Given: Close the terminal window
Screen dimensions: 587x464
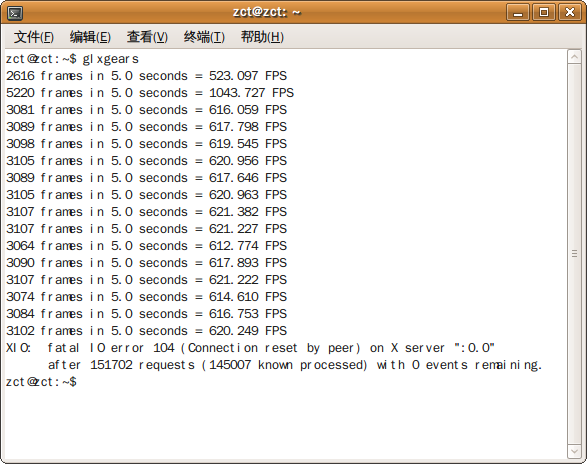Looking at the screenshot, I should point(570,12).
